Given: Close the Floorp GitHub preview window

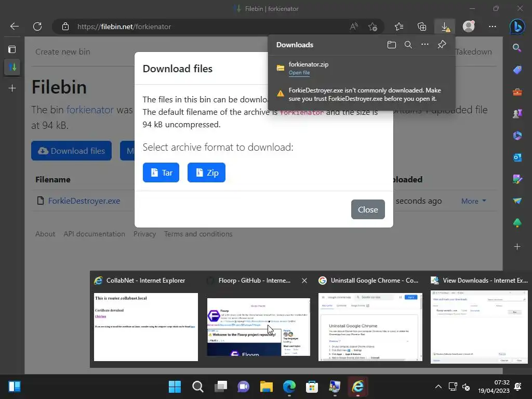Looking at the screenshot, I should [304, 281].
